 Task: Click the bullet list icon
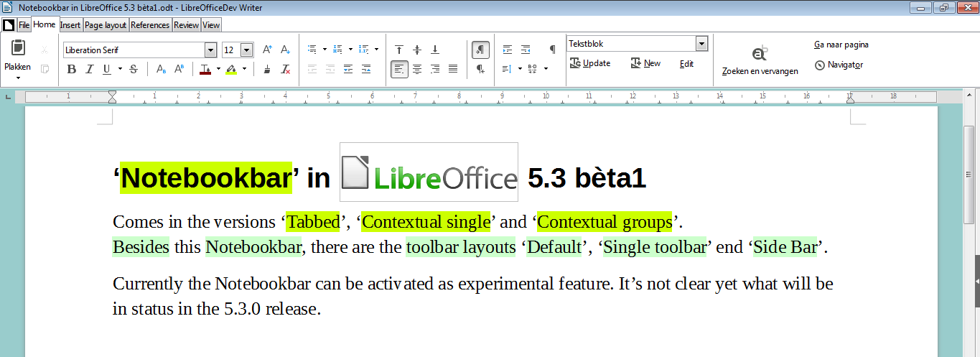312,50
